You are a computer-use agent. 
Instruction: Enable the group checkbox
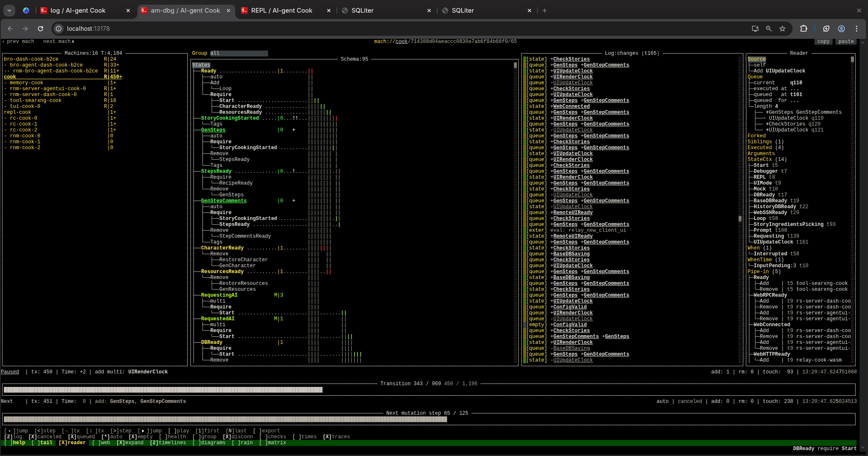click(x=204, y=437)
